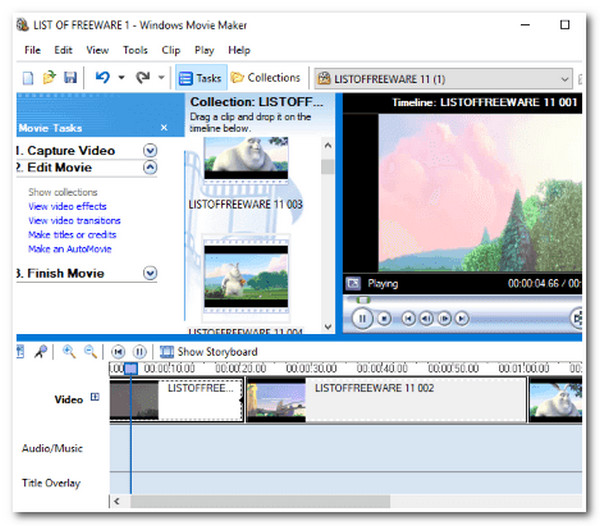Click Show Storyboard button
The height and width of the screenshot is (526, 600).
208,352
